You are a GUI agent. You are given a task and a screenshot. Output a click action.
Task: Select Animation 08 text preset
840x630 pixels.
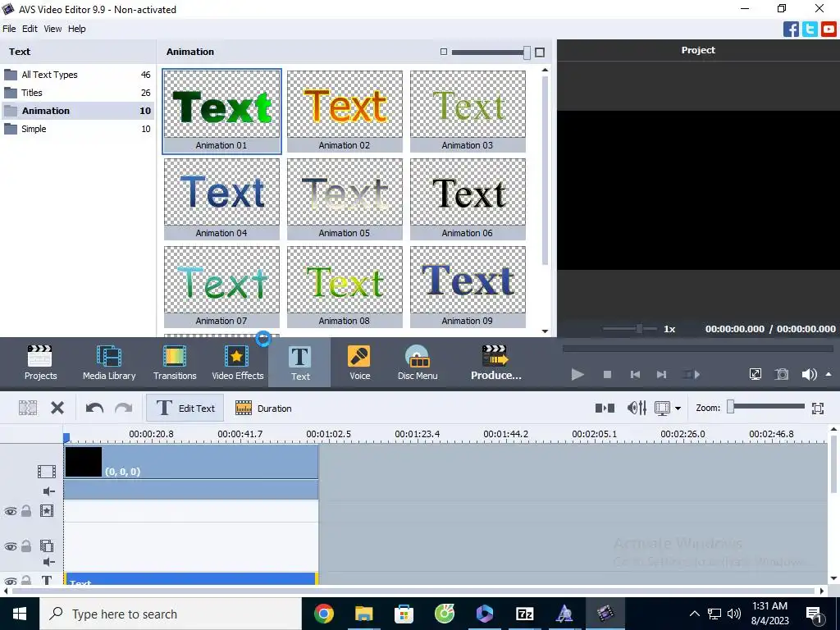[x=345, y=287]
